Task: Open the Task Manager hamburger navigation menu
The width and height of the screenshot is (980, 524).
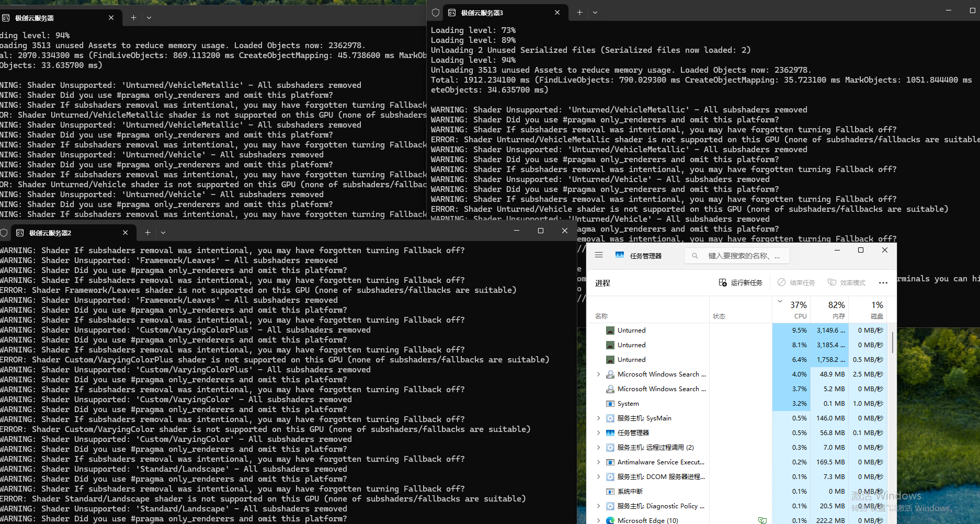Action: 599,255
